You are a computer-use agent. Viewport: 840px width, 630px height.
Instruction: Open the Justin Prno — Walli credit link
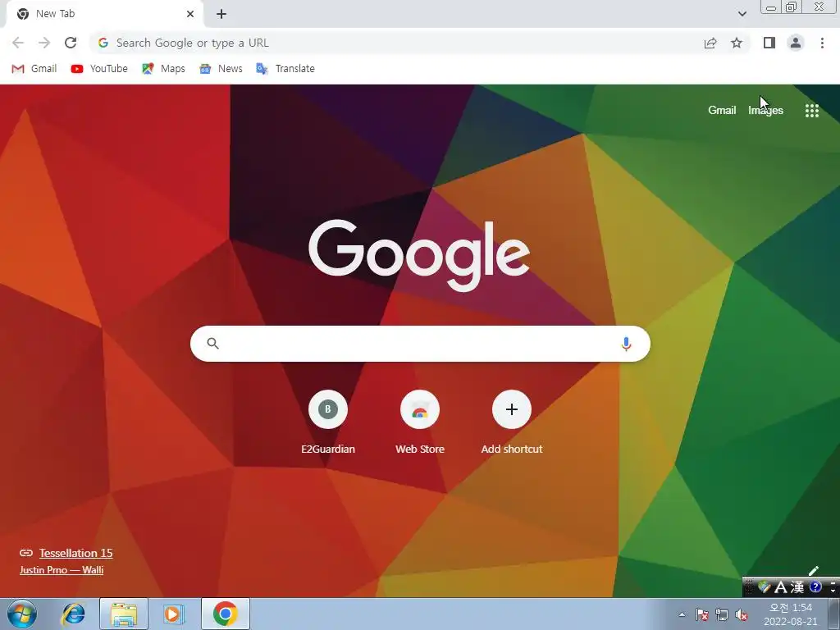[x=62, y=570]
